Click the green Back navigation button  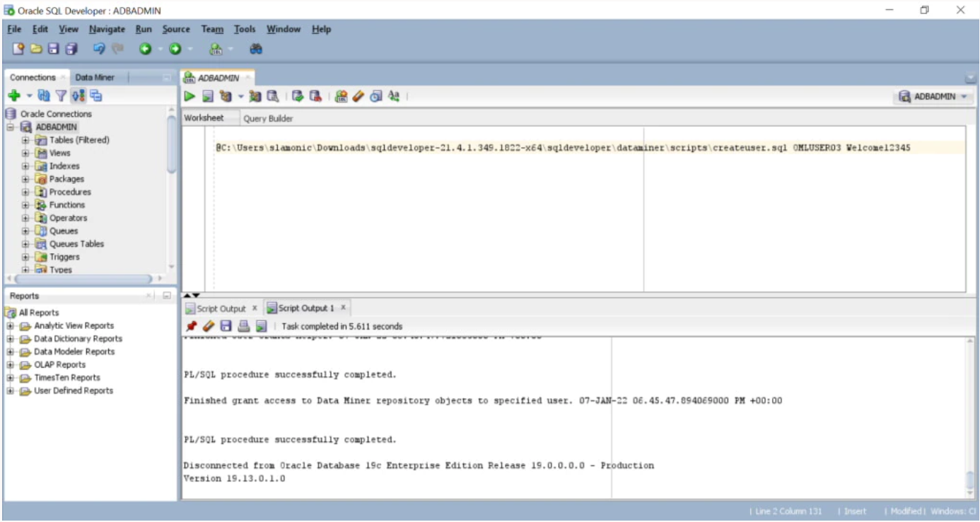145,49
